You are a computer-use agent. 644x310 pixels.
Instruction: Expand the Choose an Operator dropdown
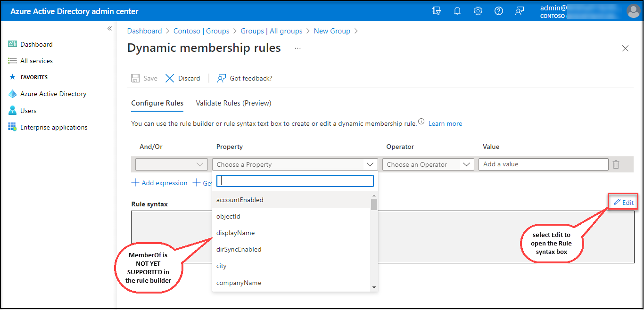click(428, 164)
